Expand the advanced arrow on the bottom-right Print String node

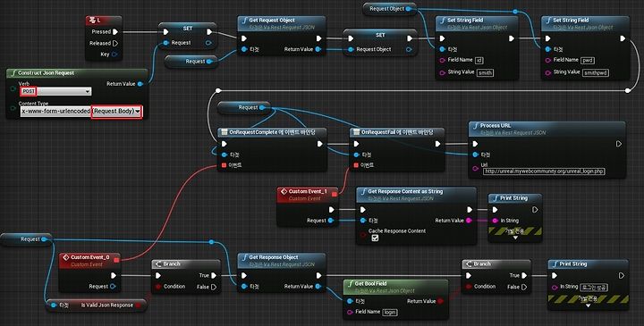coord(588,305)
